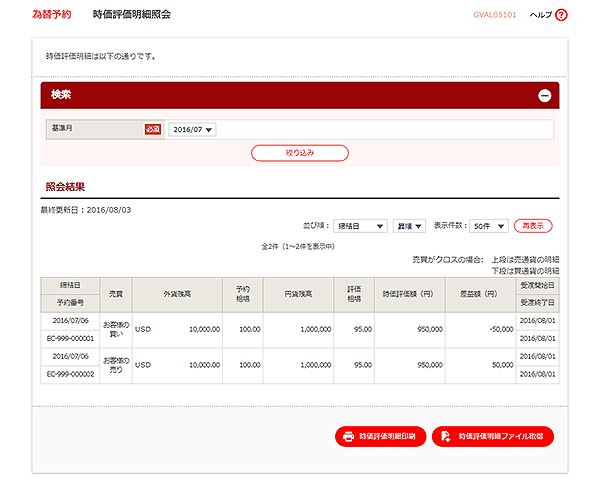This screenshot has height=489, width=600.
Task: Click the 全2件 result count text
Action: (x=298, y=247)
